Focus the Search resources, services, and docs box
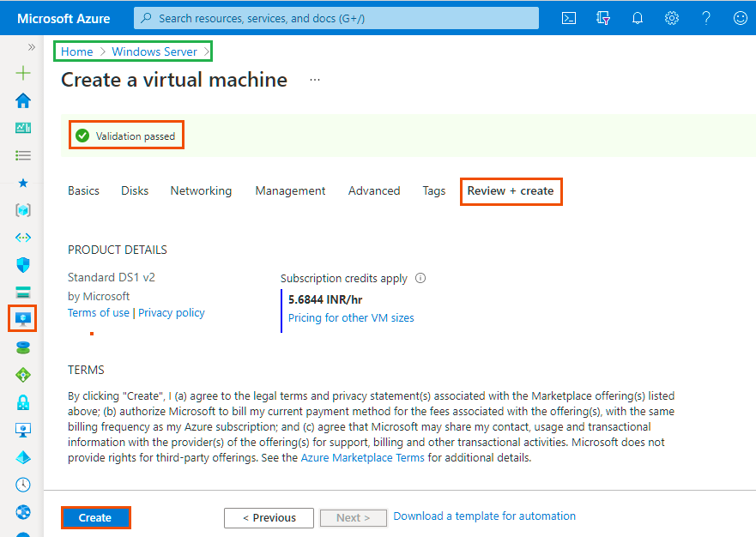 click(336, 18)
